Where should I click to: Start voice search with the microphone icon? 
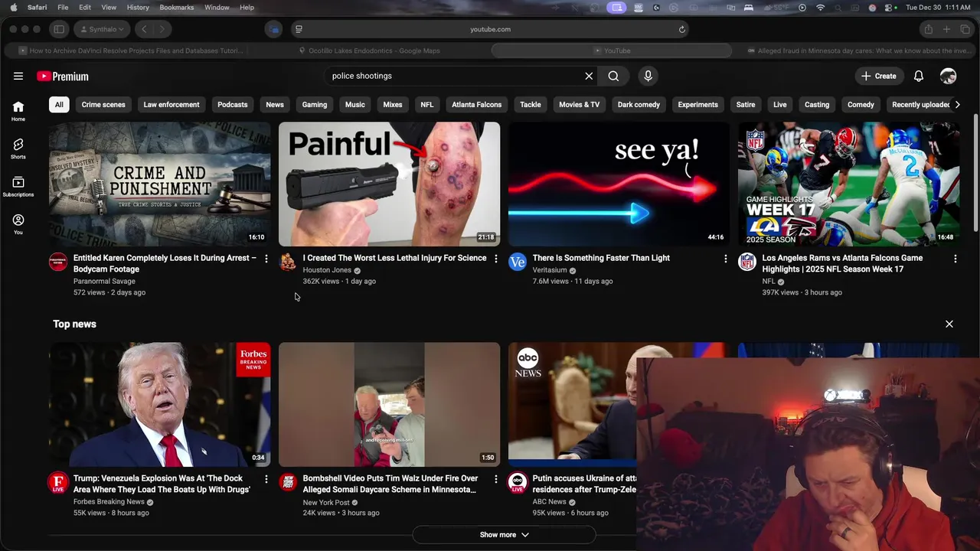[648, 76]
